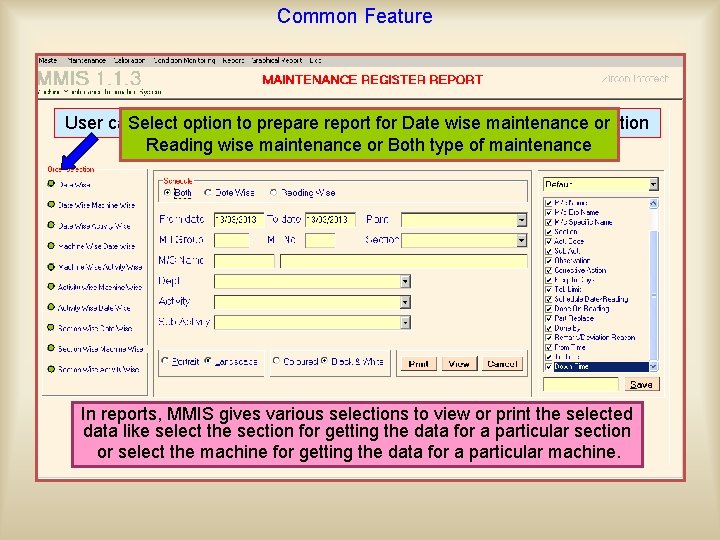Image resolution: width=720 pixels, height=540 pixels.
Task: Click the green bullet icon beside Date Wise
Action: click(51, 184)
